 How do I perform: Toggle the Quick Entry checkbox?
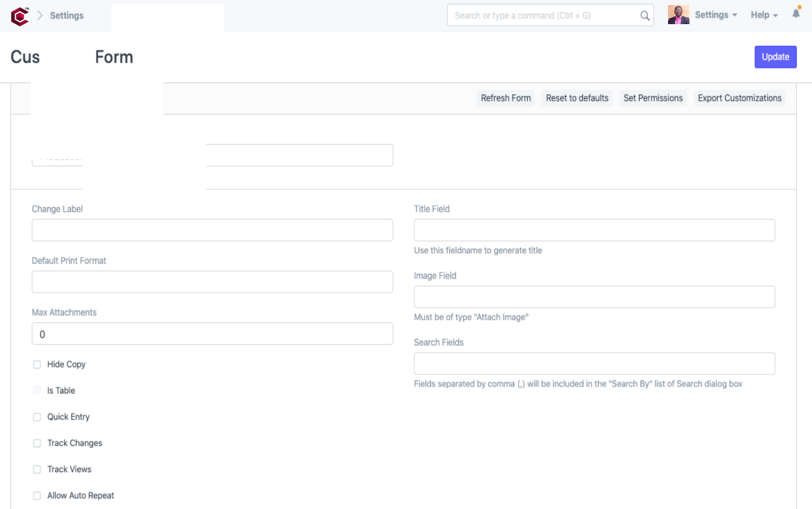tap(37, 417)
